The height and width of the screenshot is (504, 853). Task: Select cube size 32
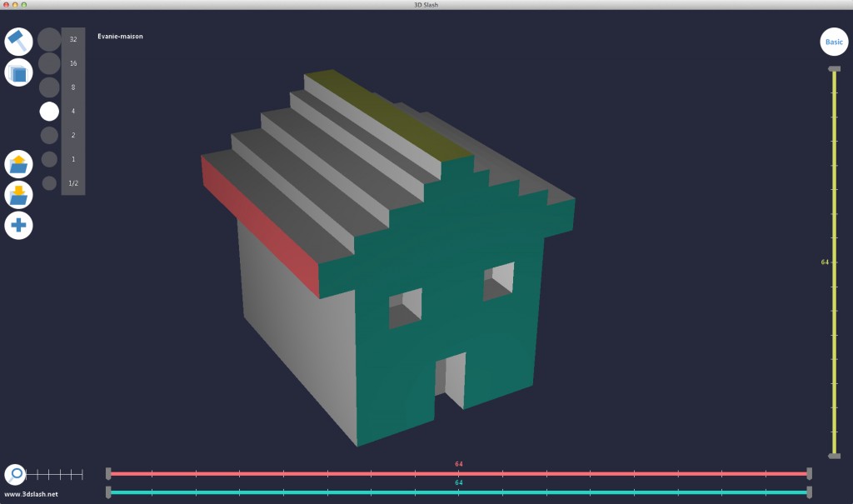click(49, 39)
